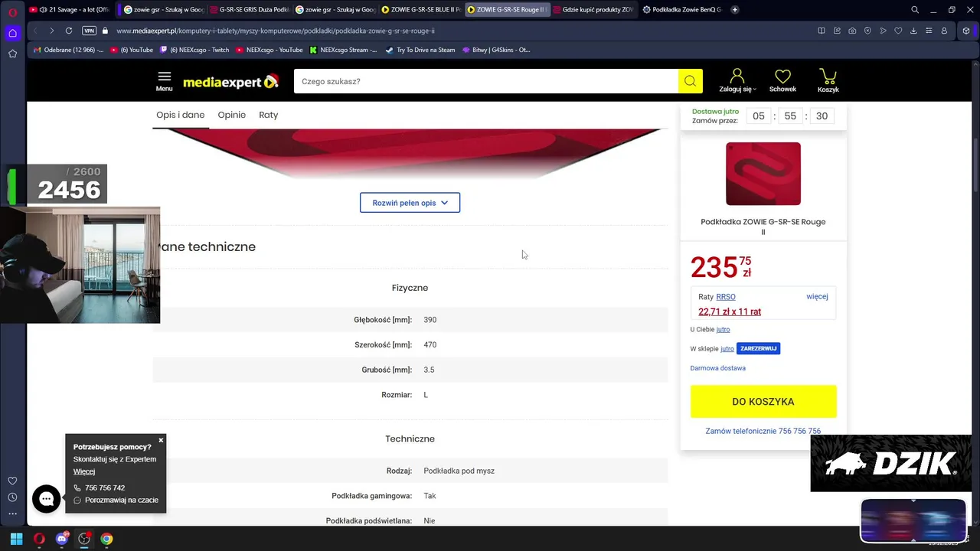Open the split-screen icon in address bar

822,31
